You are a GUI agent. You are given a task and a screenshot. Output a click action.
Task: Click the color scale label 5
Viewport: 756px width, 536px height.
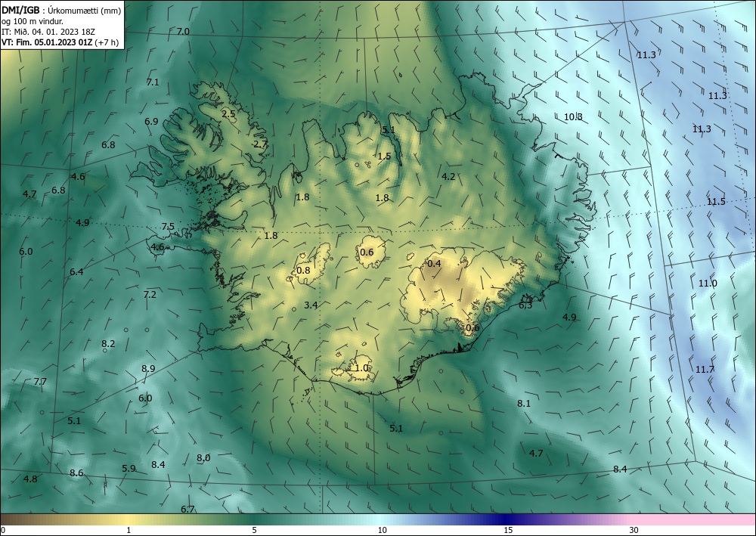pos(255,531)
